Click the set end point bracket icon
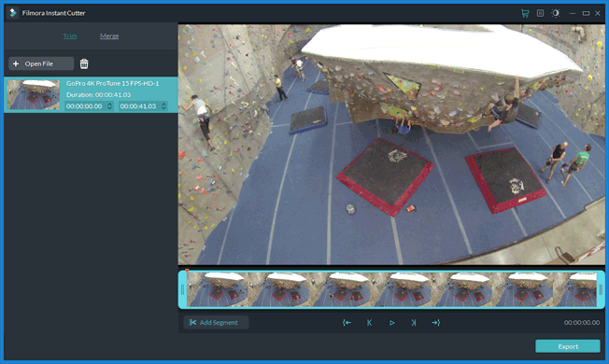609x364 pixels. 436,323
